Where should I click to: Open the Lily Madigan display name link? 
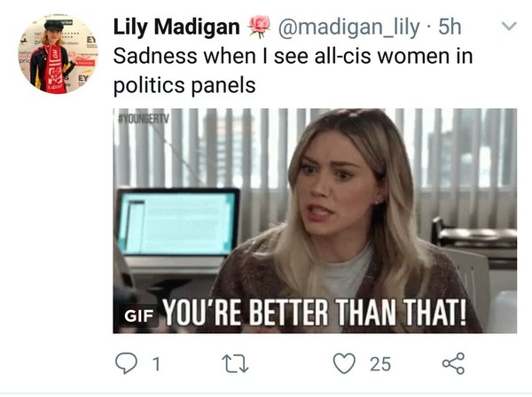point(176,28)
